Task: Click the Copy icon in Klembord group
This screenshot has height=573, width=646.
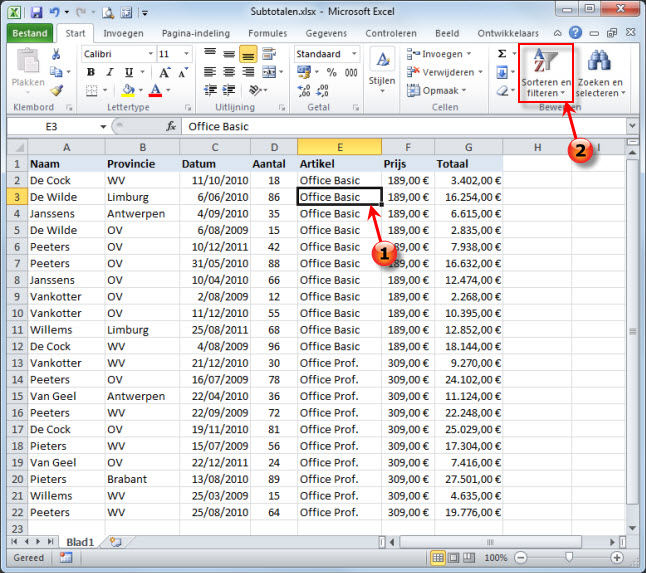Action: click(56, 72)
